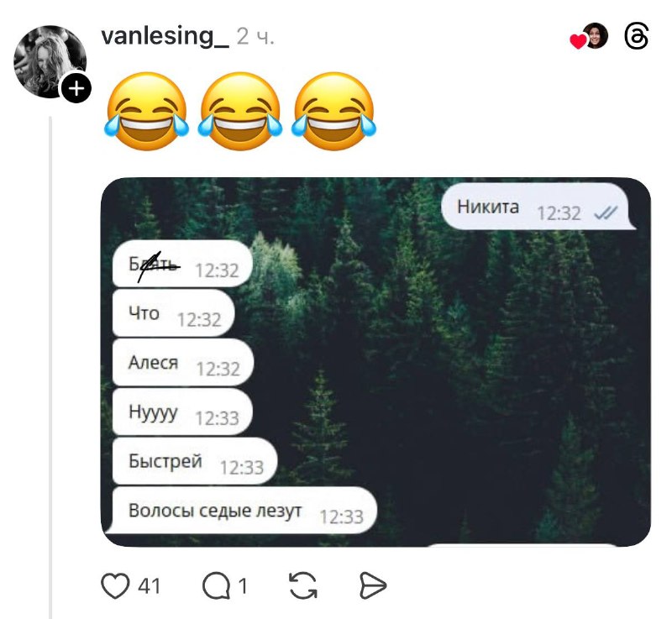Share the post with the paper plane icon
This screenshot has height=619, width=672.
pyautogui.click(x=372, y=585)
